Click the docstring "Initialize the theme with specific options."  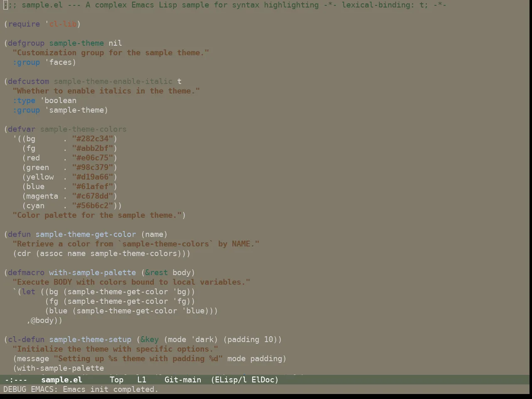pyautogui.click(x=116, y=349)
